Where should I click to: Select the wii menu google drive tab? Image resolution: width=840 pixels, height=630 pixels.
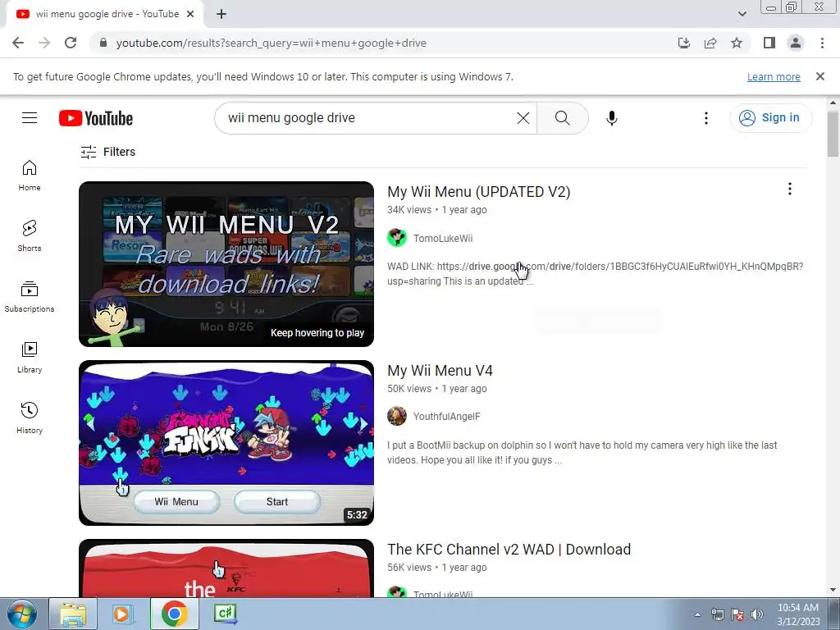coord(105,14)
